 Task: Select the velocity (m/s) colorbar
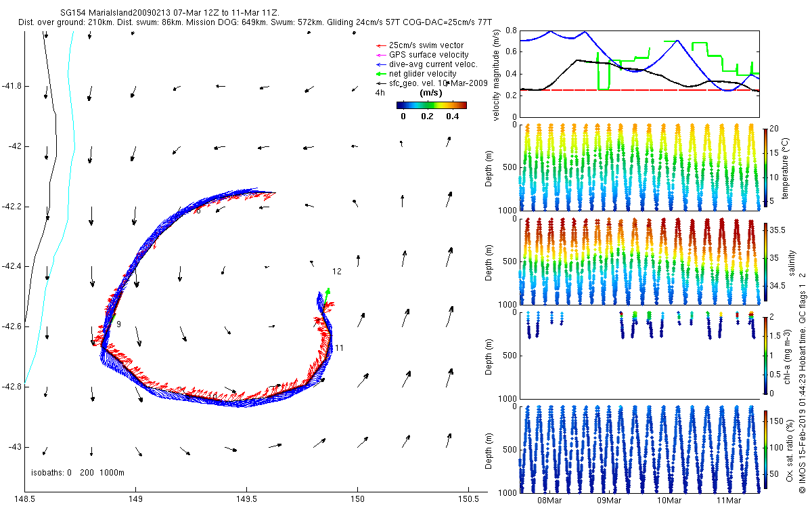[431, 105]
